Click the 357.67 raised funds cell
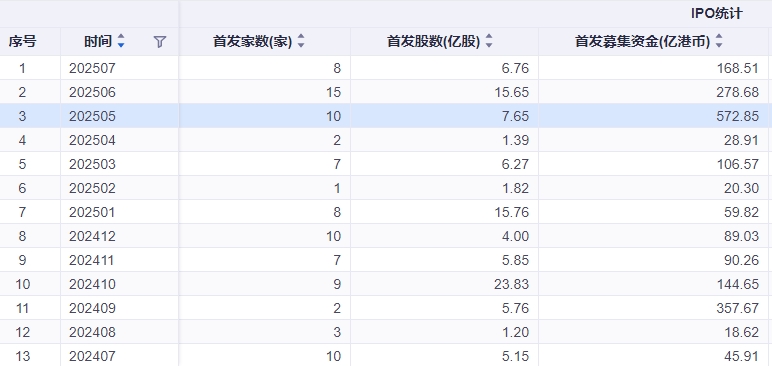 (654, 308)
